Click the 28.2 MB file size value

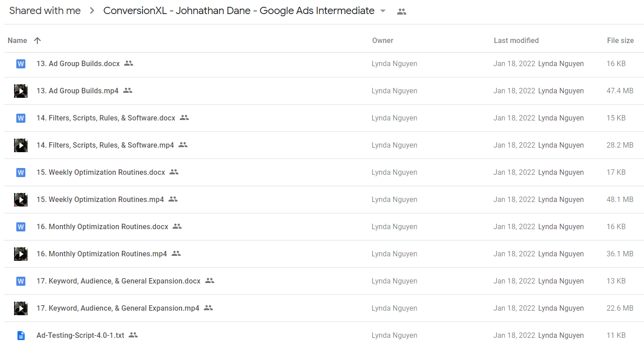620,145
